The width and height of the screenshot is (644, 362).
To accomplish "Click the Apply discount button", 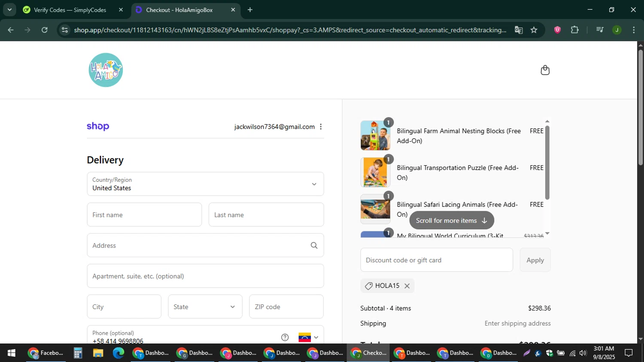I will pos(535,260).
